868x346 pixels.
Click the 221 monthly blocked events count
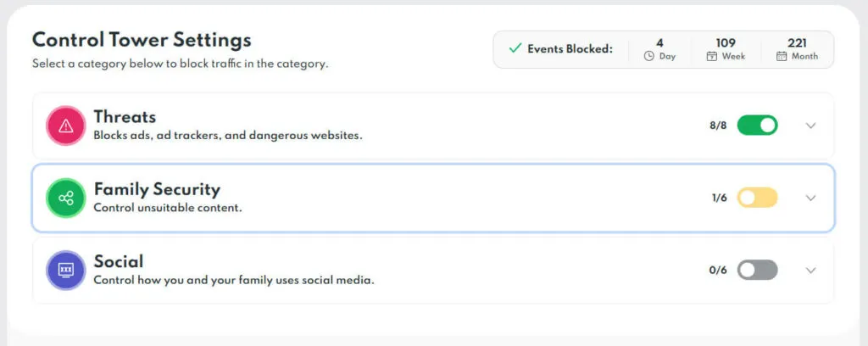797,42
